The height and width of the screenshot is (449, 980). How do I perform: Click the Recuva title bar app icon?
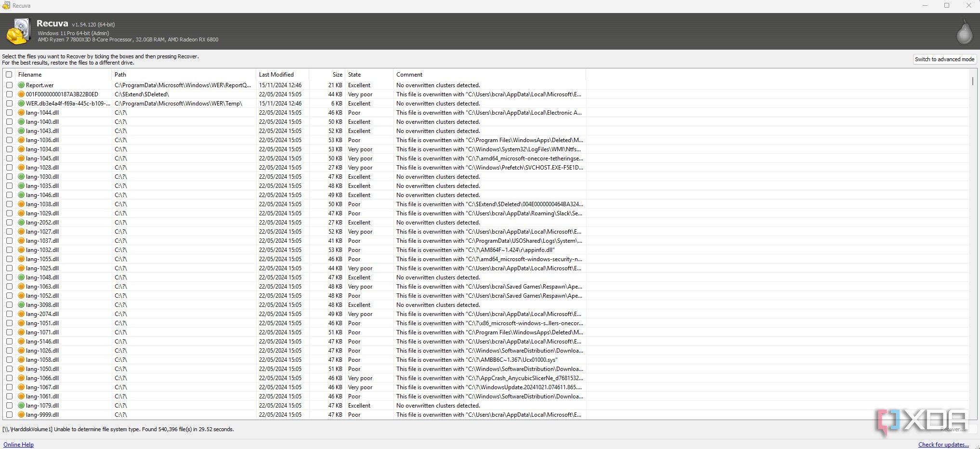point(6,5)
